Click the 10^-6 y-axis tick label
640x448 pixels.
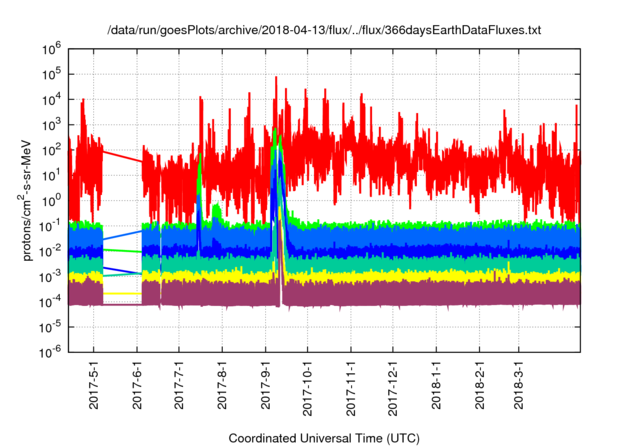(x=51, y=352)
